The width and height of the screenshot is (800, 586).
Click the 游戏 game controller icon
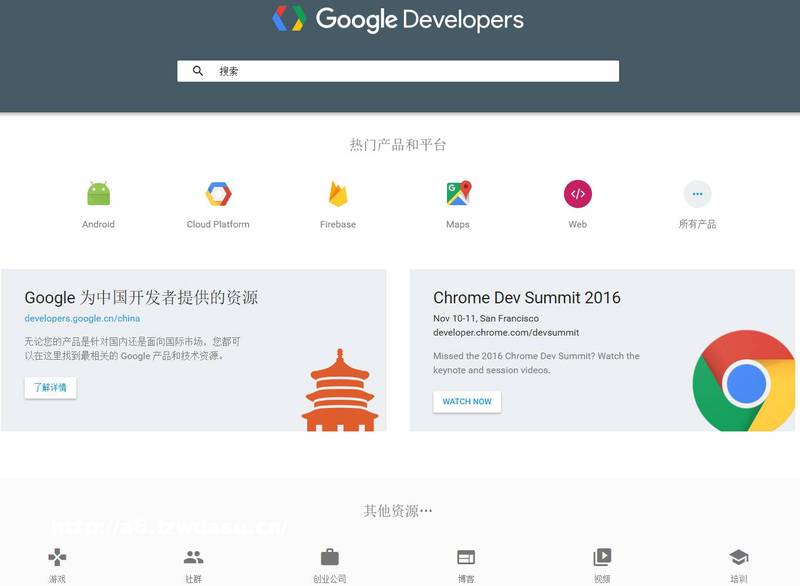(x=56, y=555)
